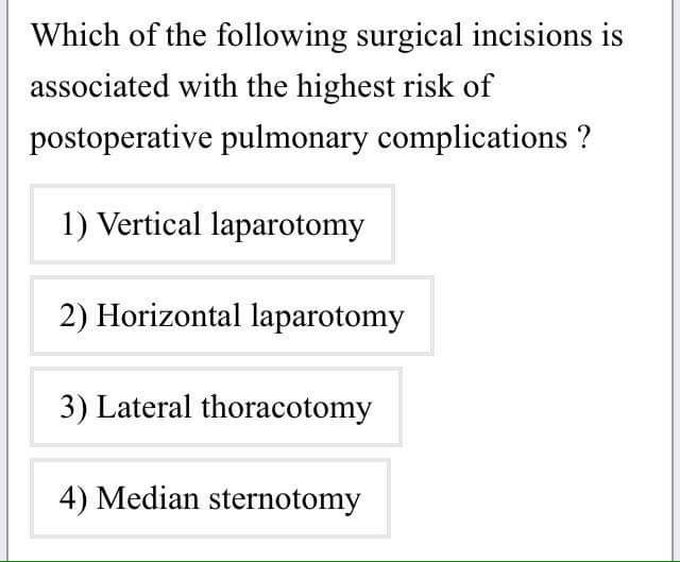Viewport: 680px width, 562px height.
Task: Click the word 'laparotomy' in option one
Action: (x=288, y=226)
